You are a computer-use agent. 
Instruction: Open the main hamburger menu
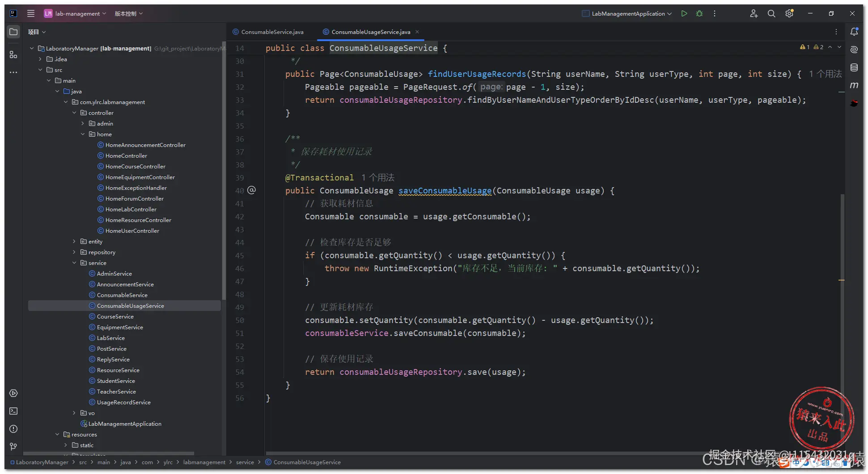pos(31,13)
